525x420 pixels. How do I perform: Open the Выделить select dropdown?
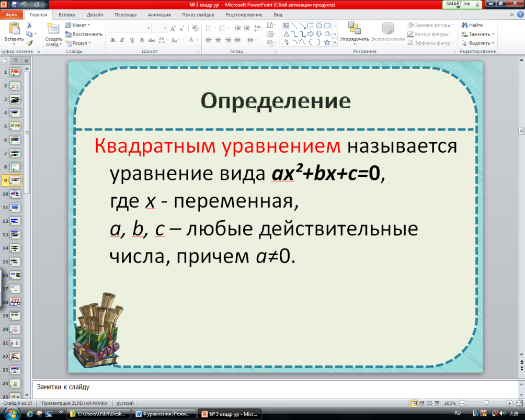[478, 43]
